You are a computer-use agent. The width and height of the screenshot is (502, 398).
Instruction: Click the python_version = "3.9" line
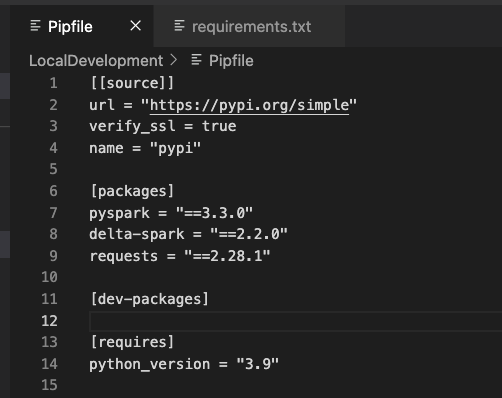(x=184, y=364)
